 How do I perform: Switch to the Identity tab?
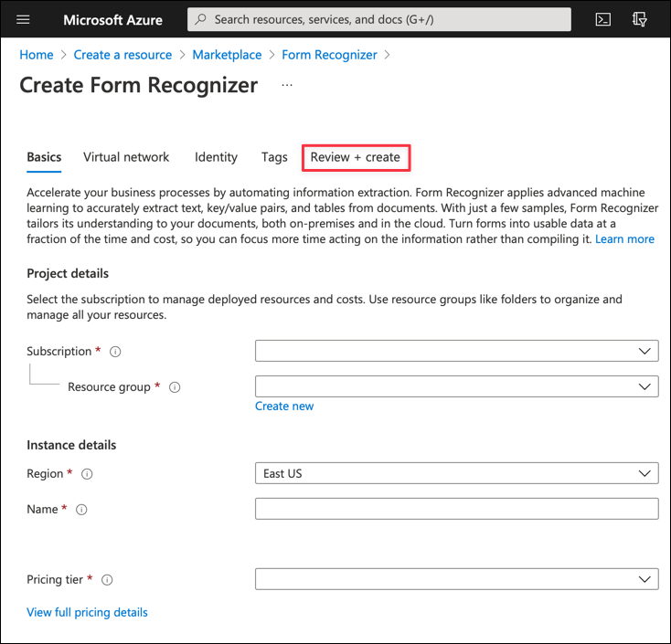coord(216,157)
